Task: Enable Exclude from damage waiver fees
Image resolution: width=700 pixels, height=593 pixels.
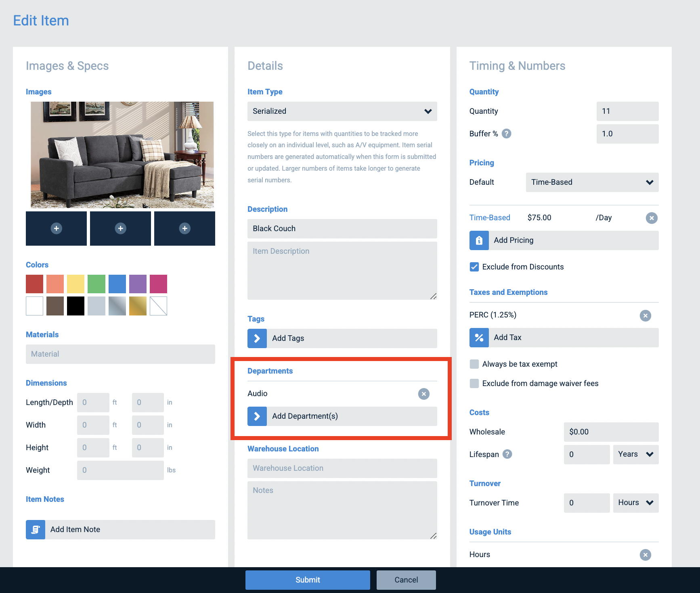Action: tap(474, 383)
